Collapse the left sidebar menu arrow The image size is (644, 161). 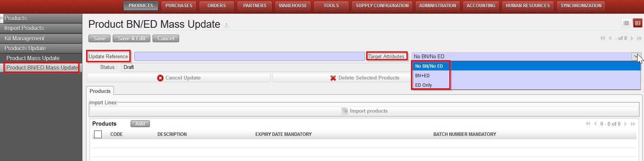(x=2, y=18)
